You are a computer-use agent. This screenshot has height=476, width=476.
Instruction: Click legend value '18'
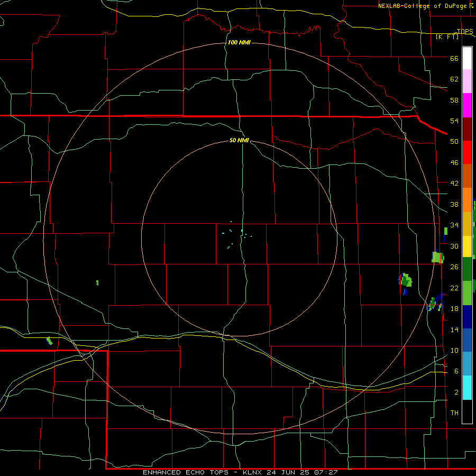(x=454, y=309)
